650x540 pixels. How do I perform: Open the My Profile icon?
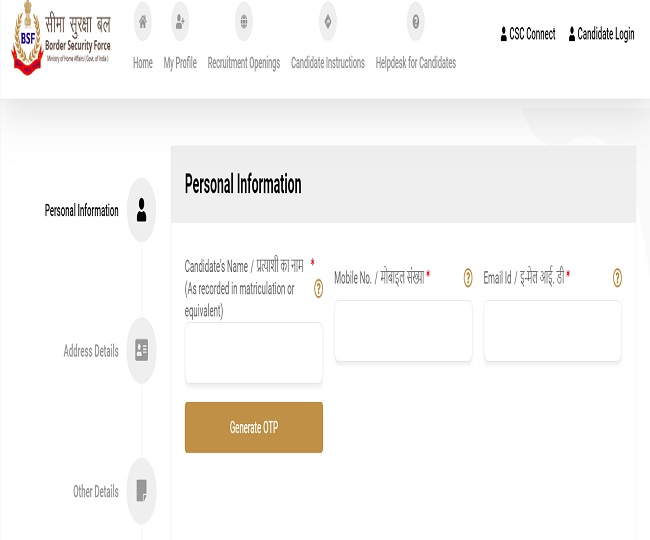[x=180, y=22]
